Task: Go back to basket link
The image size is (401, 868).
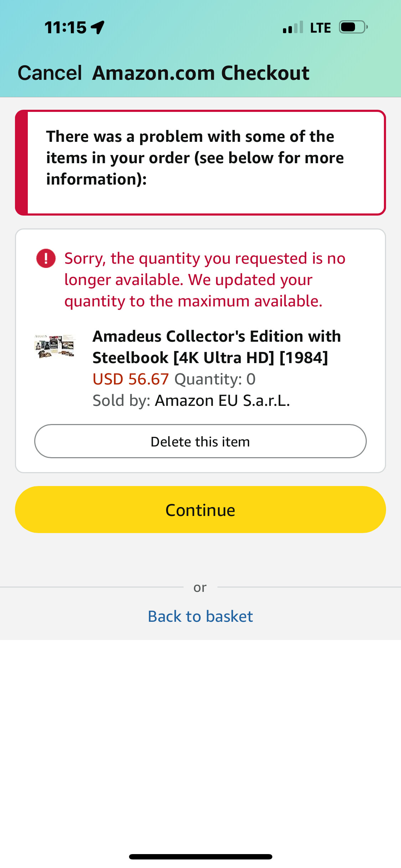Action: (200, 616)
